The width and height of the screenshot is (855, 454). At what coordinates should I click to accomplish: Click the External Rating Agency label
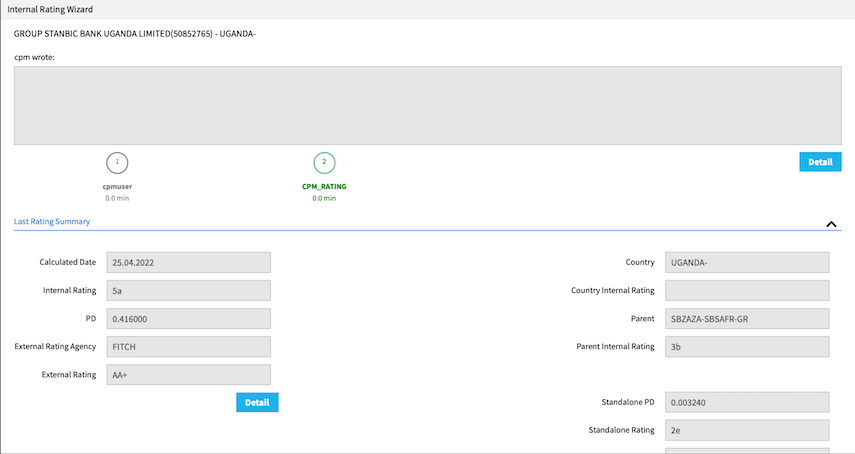coord(55,347)
